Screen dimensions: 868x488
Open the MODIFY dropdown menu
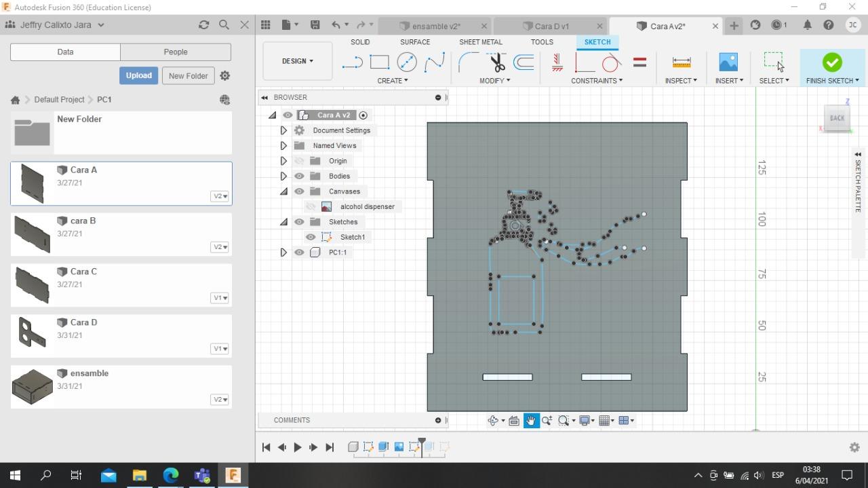[x=494, y=81]
